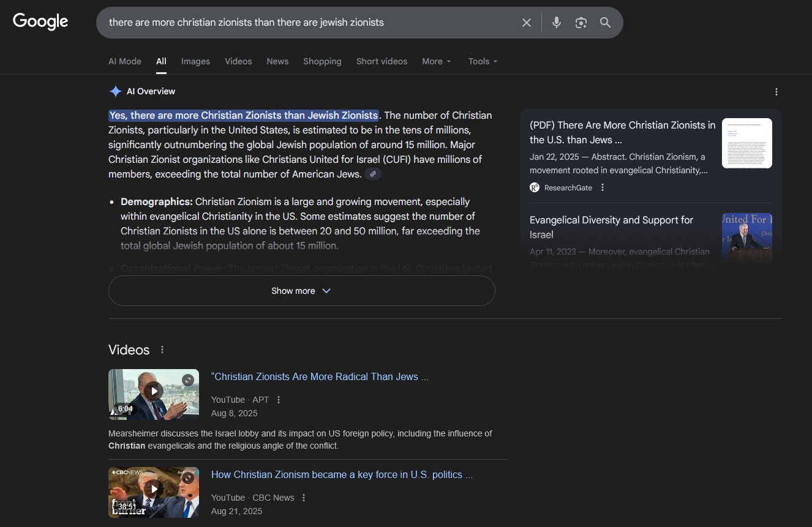
Task: Click the source link chip after American Jews
Action: click(373, 174)
